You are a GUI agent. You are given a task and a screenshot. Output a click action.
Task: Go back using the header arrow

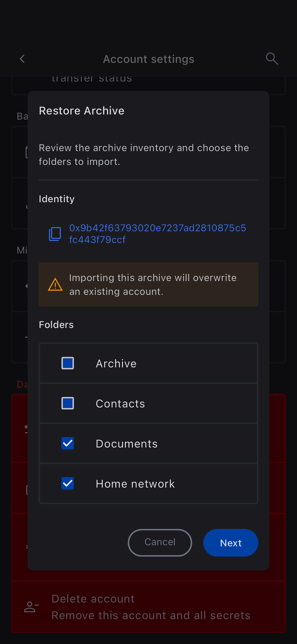click(x=22, y=59)
